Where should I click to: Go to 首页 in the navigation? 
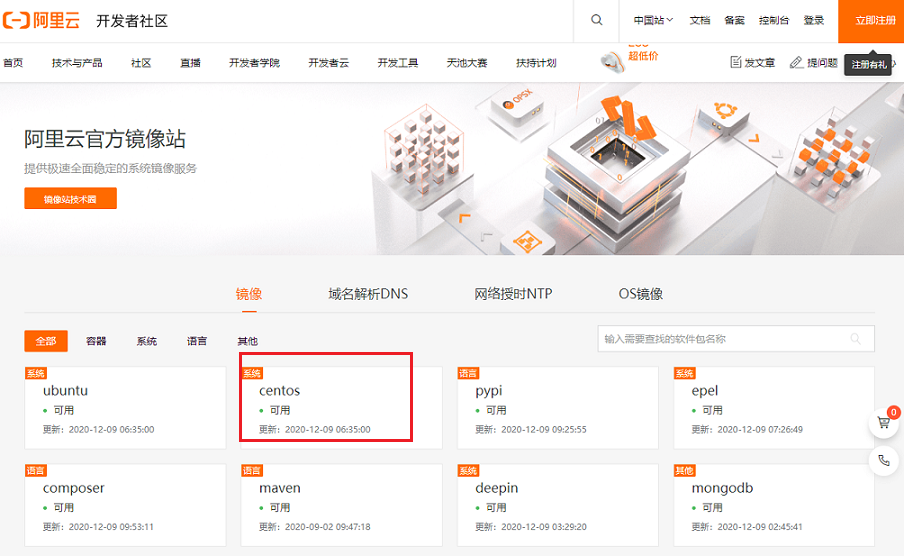pyautogui.click(x=13, y=62)
